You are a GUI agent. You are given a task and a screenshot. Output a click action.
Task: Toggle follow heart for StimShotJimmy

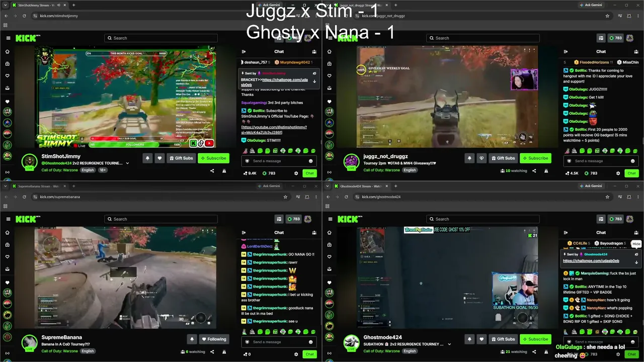click(159, 158)
